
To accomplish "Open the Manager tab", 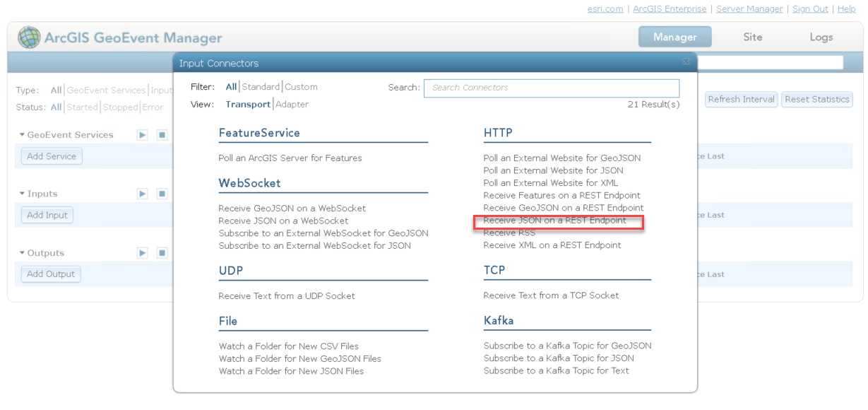I will pyautogui.click(x=675, y=37).
